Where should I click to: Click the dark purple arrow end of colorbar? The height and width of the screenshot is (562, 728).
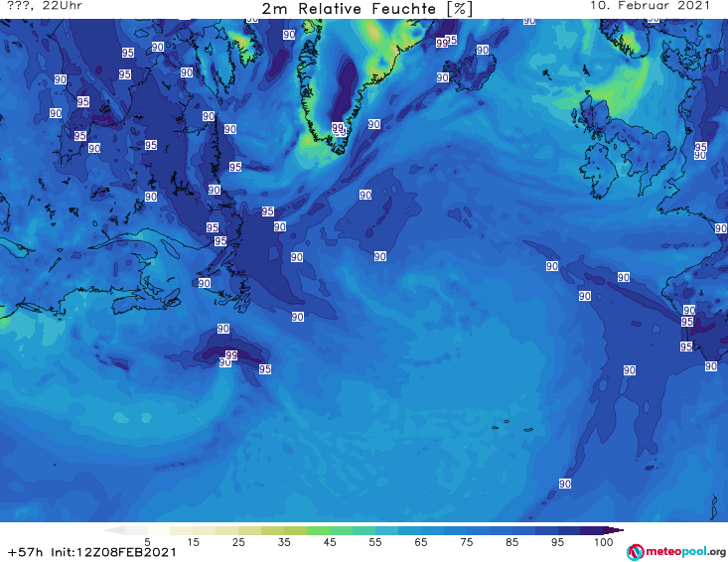pyautogui.click(x=614, y=530)
